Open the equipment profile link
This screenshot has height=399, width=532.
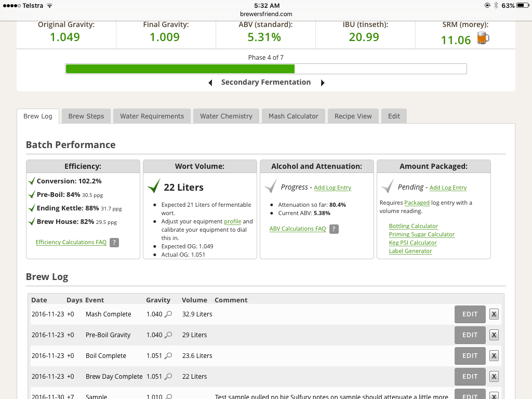pos(232,221)
